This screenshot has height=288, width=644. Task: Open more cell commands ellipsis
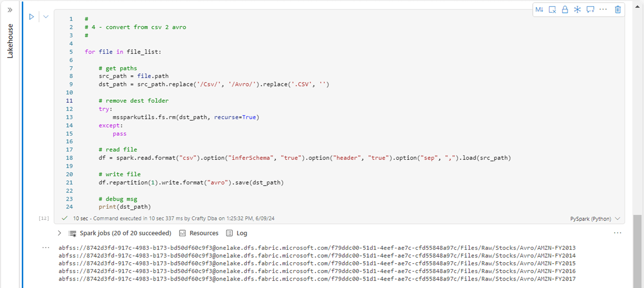point(603,9)
